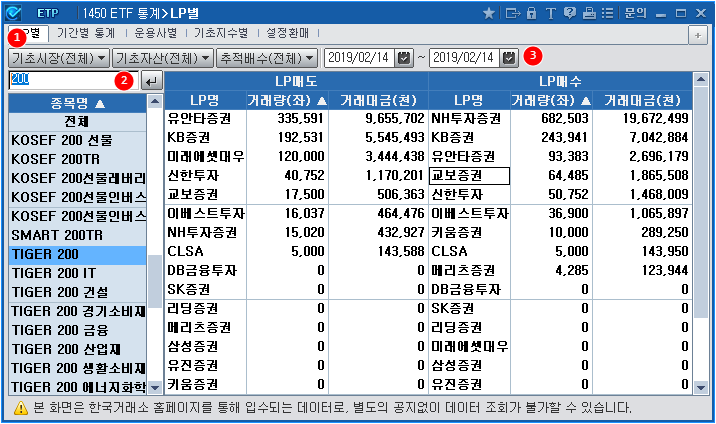Viewport: 716px width, 424px height.
Task: Open the end date calendar picker
Action: tap(509, 58)
